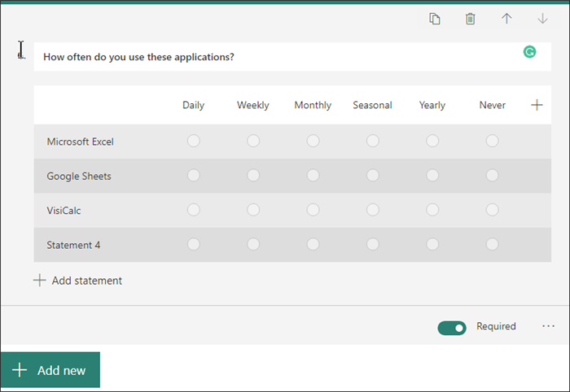The height and width of the screenshot is (392, 570).
Task: Move question up with the up arrow
Action: pos(506,19)
